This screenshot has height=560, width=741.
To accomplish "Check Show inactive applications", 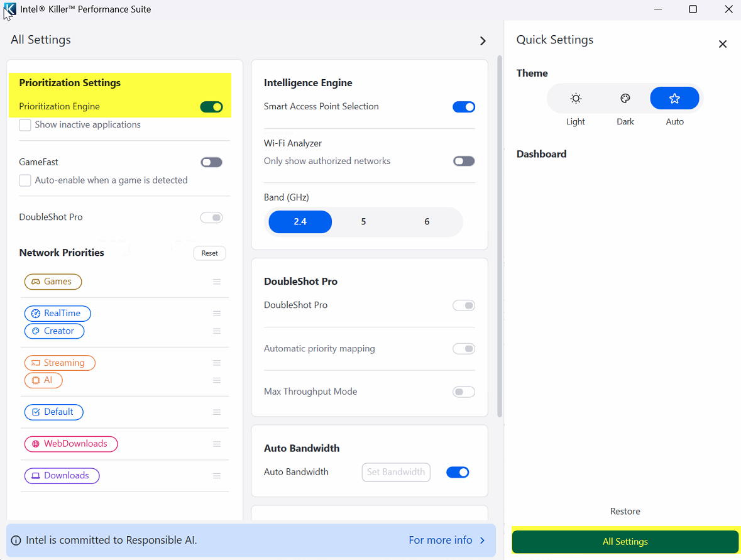I will (x=25, y=125).
